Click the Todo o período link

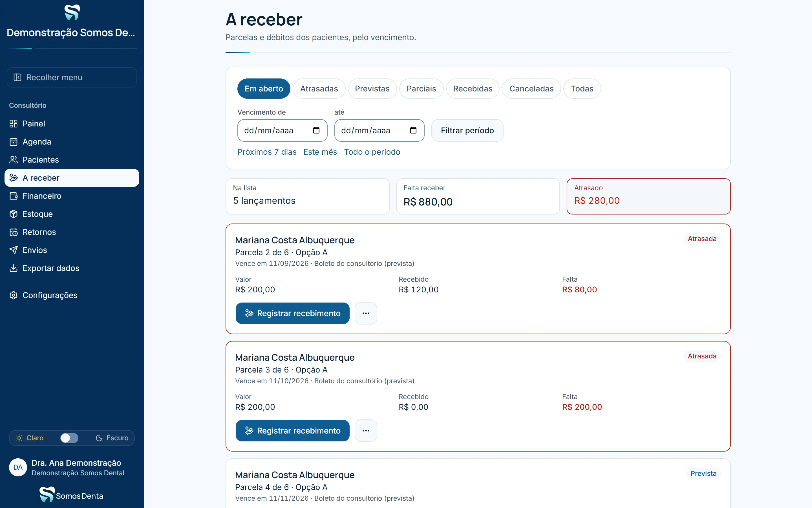(x=372, y=152)
